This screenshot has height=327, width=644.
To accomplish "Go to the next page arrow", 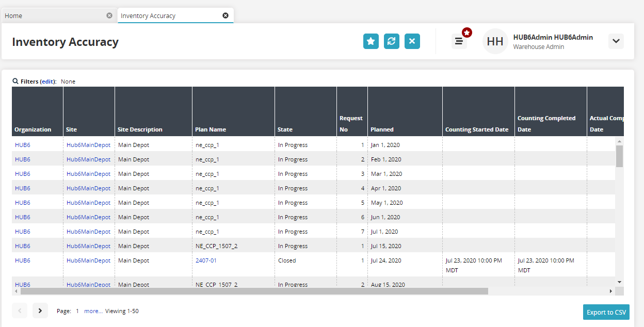I will tap(40, 310).
